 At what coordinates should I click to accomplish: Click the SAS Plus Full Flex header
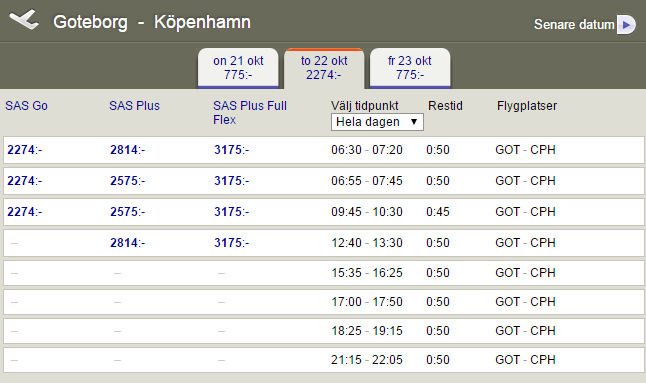(250, 112)
